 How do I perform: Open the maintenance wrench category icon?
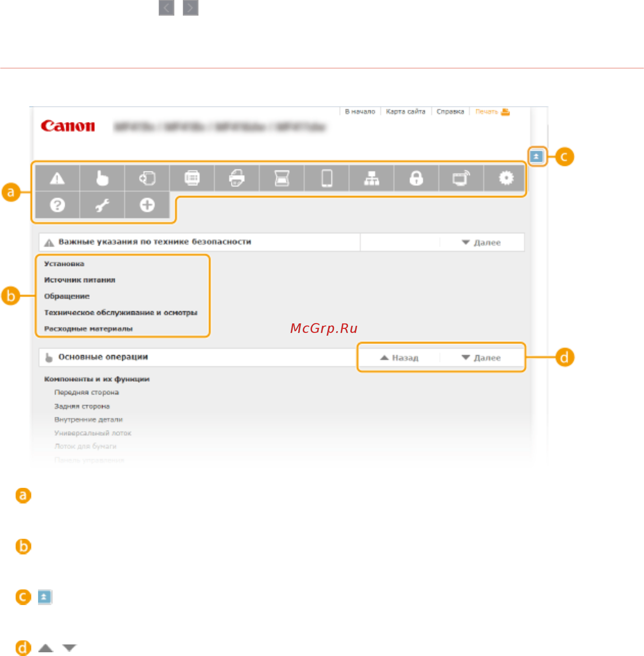[x=102, y=205]
